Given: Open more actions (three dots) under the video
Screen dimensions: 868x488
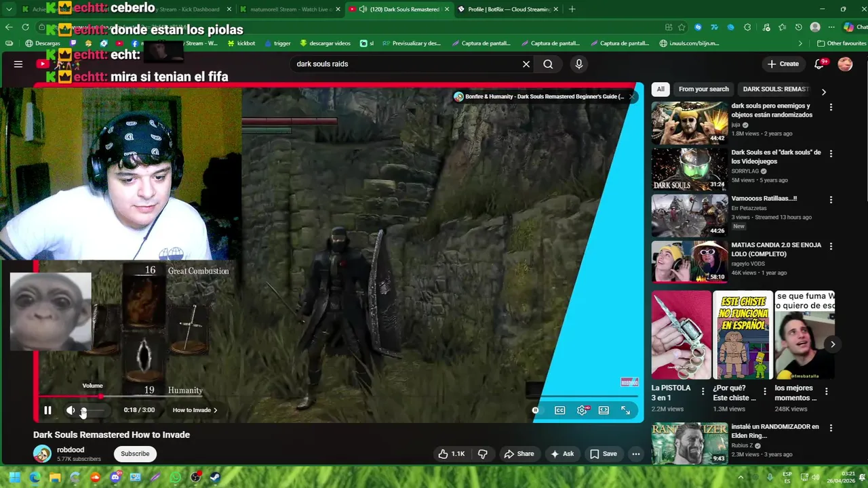Looking at the screenshot, I should [636, 454].
